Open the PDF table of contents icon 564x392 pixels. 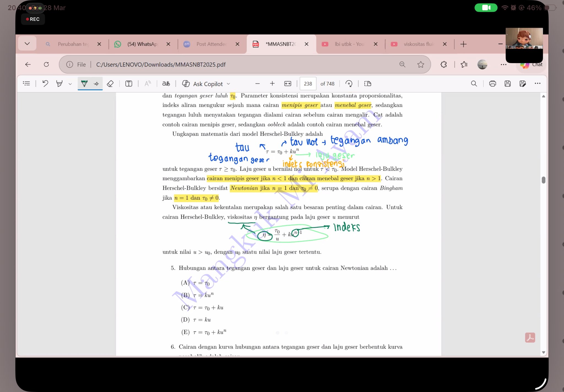coord(26,83)
